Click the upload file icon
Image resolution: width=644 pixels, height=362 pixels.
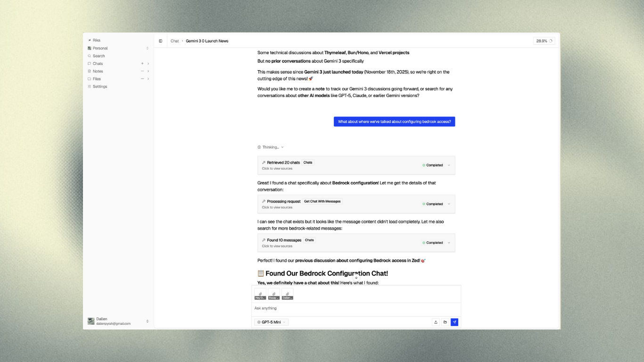pyautogui.click(x=436, y=322)
